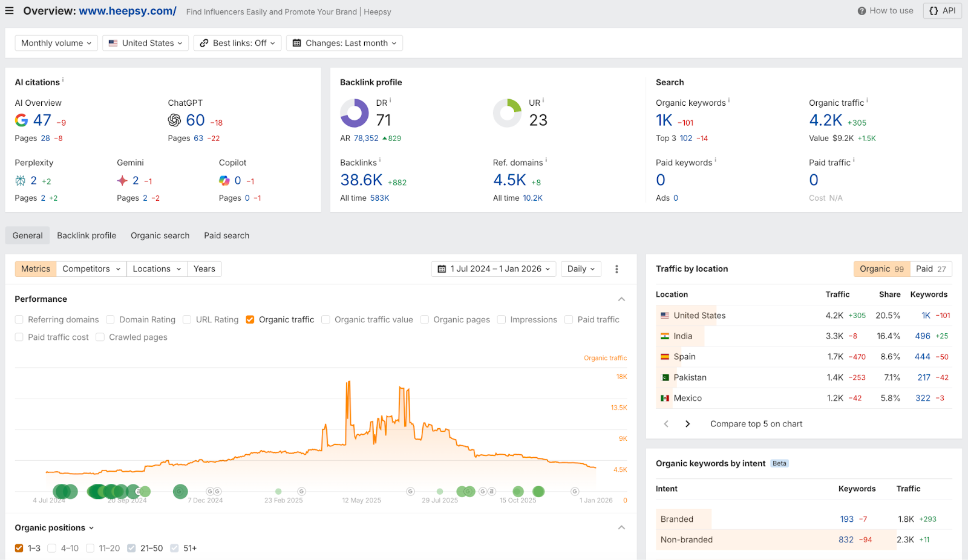Collapse the Performance section
The width and height of the screenshot is (968, 560).
click(x=621, y=299)
